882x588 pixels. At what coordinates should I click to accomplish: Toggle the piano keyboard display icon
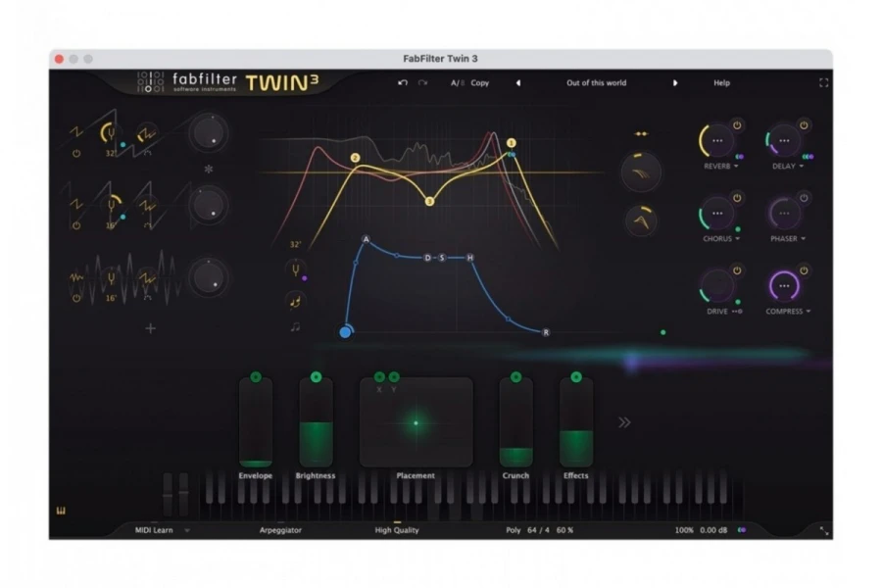click(61, 511)
